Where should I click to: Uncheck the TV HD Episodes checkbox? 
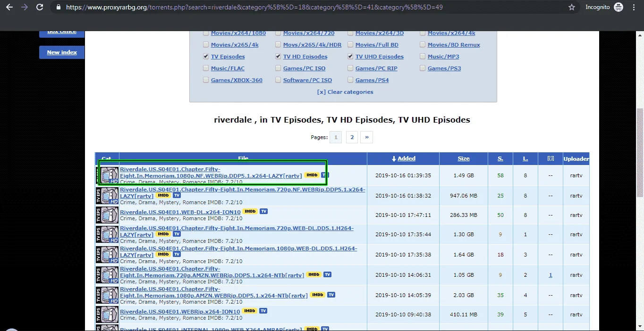pyautogui.click(x=278, y=57)
